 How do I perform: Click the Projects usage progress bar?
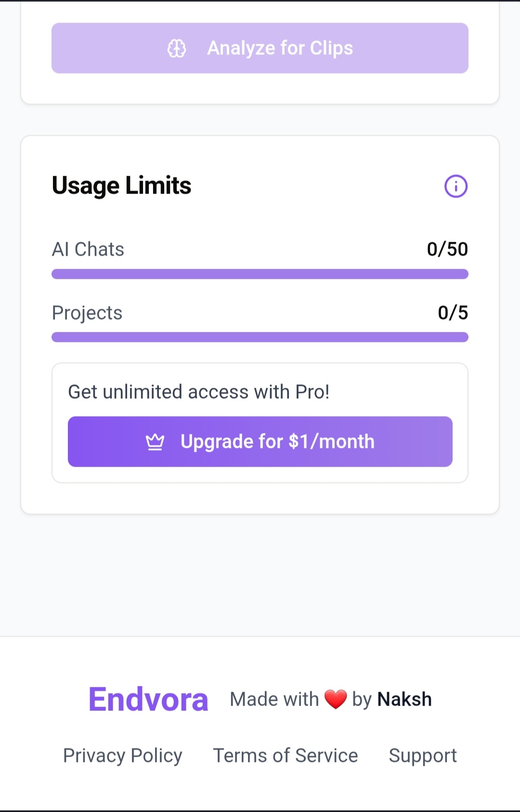point(260,337)
